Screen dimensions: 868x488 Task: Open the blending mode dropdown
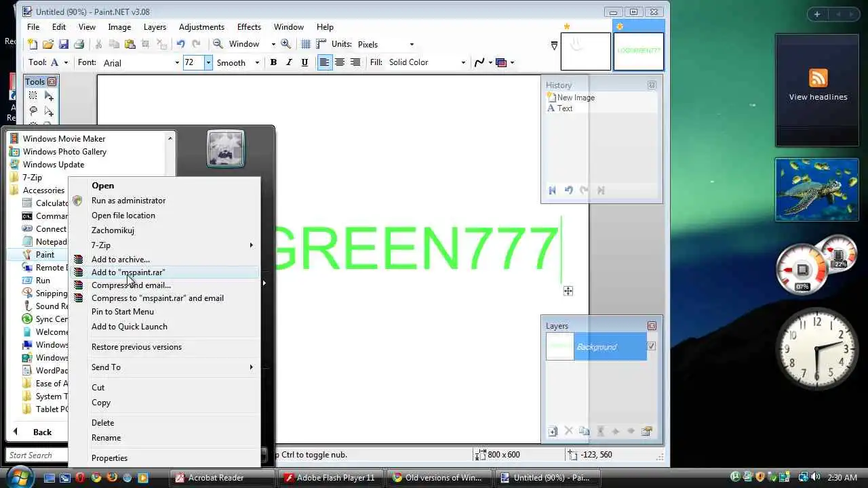pos(505,62)
